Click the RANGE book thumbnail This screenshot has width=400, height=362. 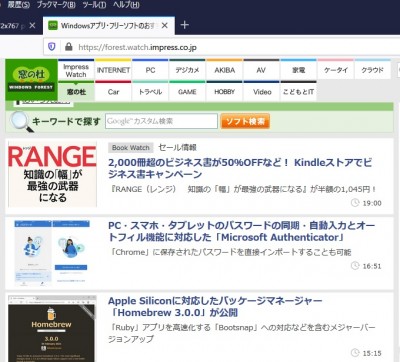(52, 174)
